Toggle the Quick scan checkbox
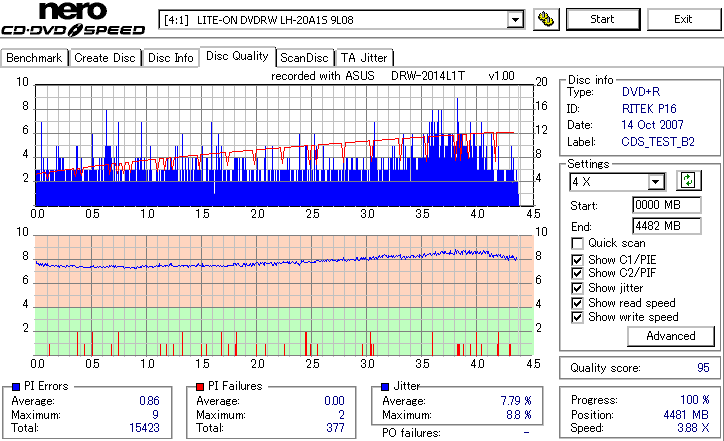Screen dimensions: 724x441 tap(577, 243)
